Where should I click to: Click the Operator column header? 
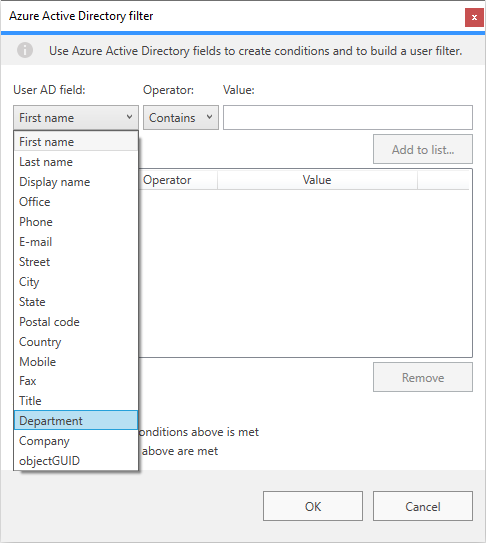pyautogui.click(x=178, y=180)
